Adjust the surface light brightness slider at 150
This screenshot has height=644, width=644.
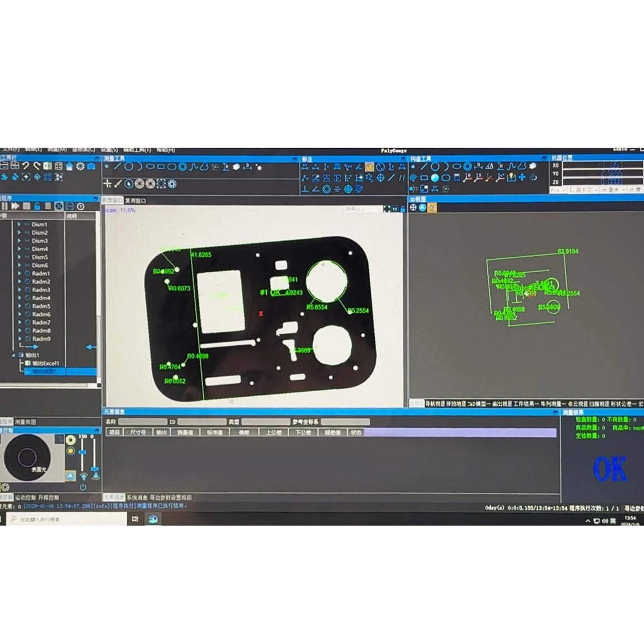(x=83, y=453)
